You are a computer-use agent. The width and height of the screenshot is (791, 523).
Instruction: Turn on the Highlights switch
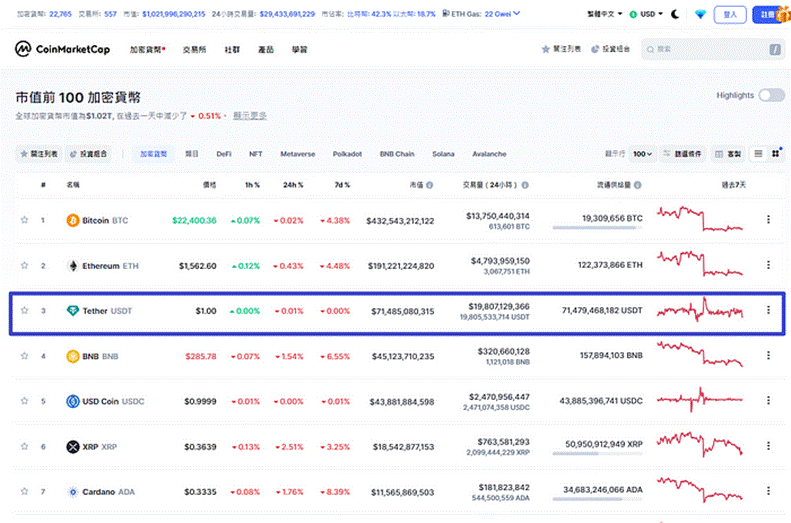771,95
